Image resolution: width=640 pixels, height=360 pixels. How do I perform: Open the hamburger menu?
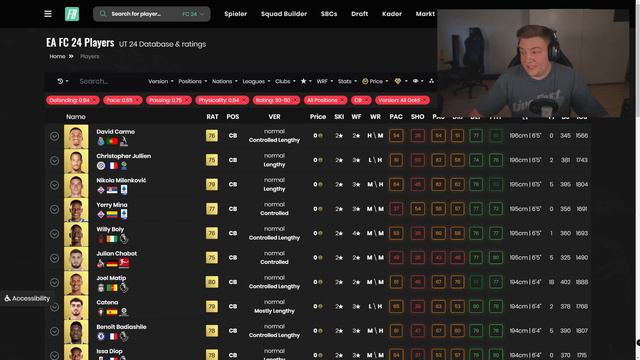tap(48, 14)
